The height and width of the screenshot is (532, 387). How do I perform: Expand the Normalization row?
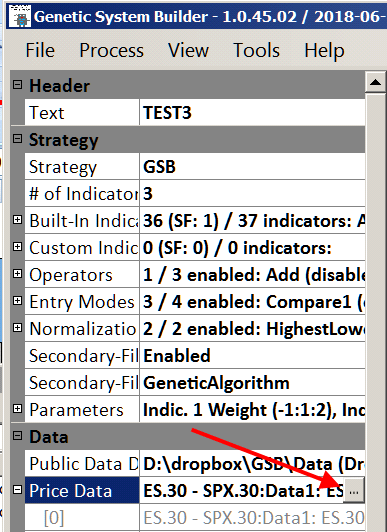[18, 328]
